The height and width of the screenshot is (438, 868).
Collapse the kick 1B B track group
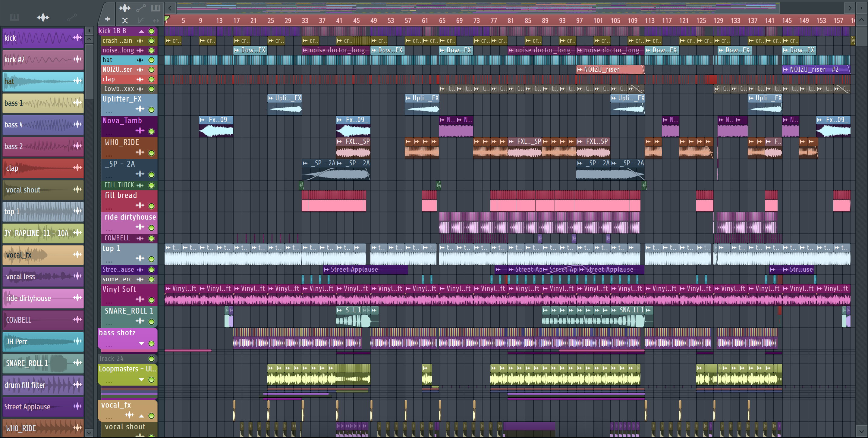[x=142, y=31]
